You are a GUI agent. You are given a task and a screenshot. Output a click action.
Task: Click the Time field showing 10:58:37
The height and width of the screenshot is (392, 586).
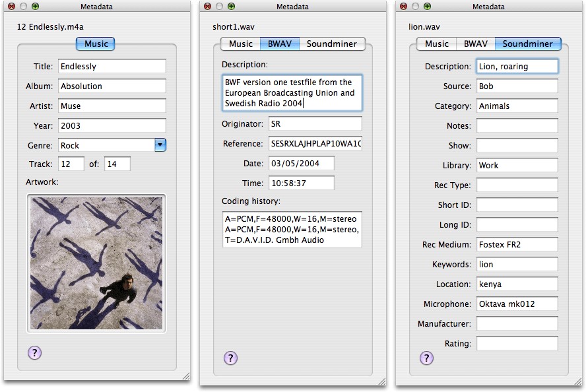(x=301, y=183)
